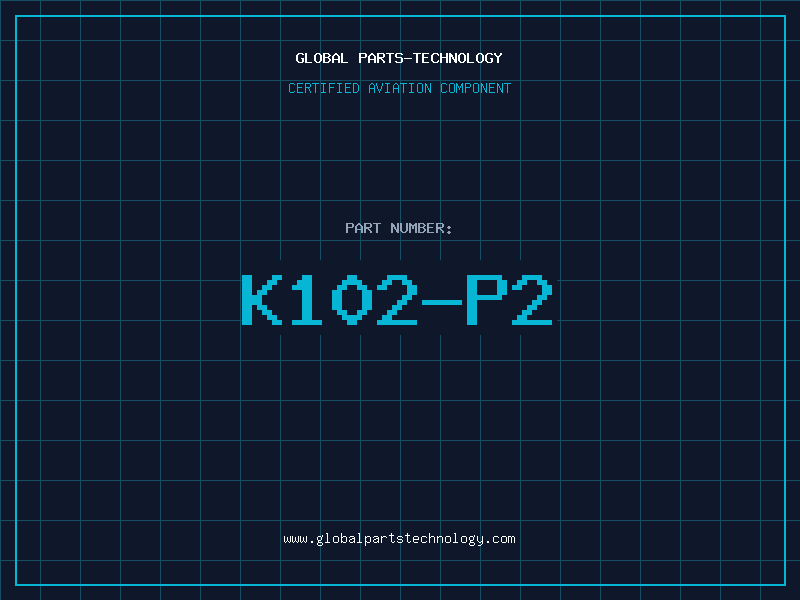Click the GLOBAL PARTS-TECHNOLOGY heading
The height and width of the screenshot is (600, 800).
399,58
